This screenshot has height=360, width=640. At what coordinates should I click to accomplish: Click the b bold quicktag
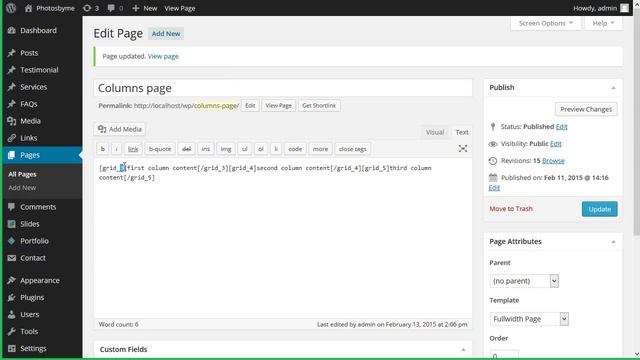(x=102, y=149)
